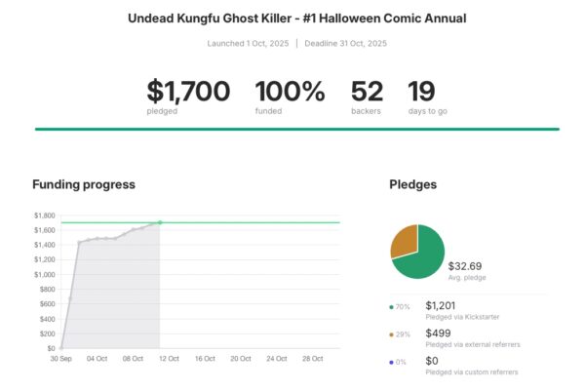Click the $1,700 pledged figure

(188, 93)
